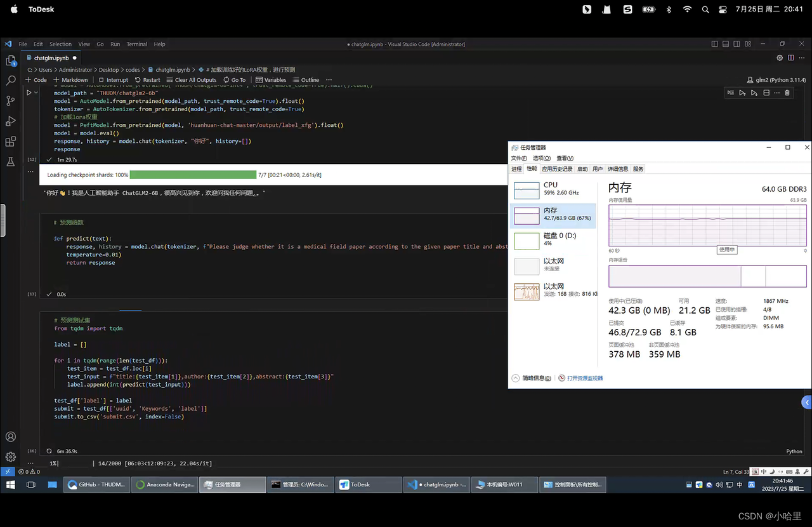
Task: Click the Run by Line cell toolbar icon
Action: pyautogui.click(x=731, y=93)
